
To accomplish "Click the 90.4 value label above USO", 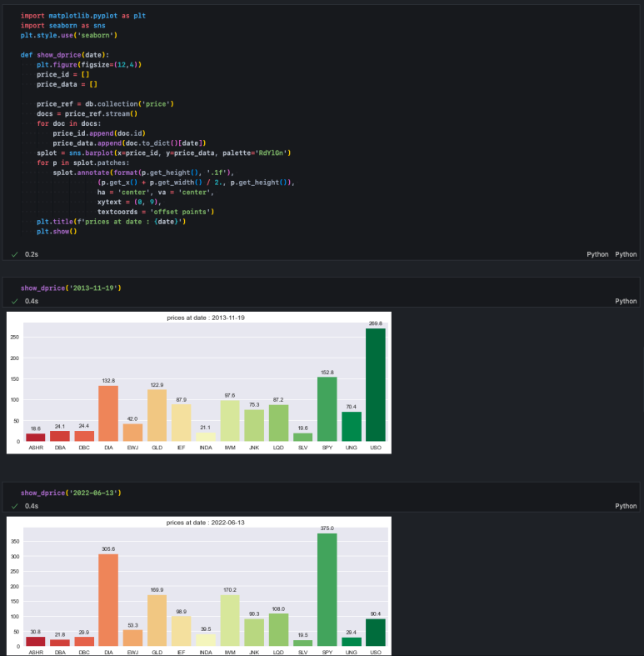I will click(376, 614).
